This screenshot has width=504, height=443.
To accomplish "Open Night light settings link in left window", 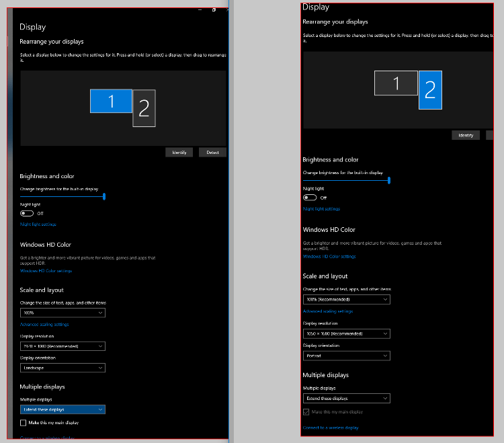I will [x=38, y=225].
